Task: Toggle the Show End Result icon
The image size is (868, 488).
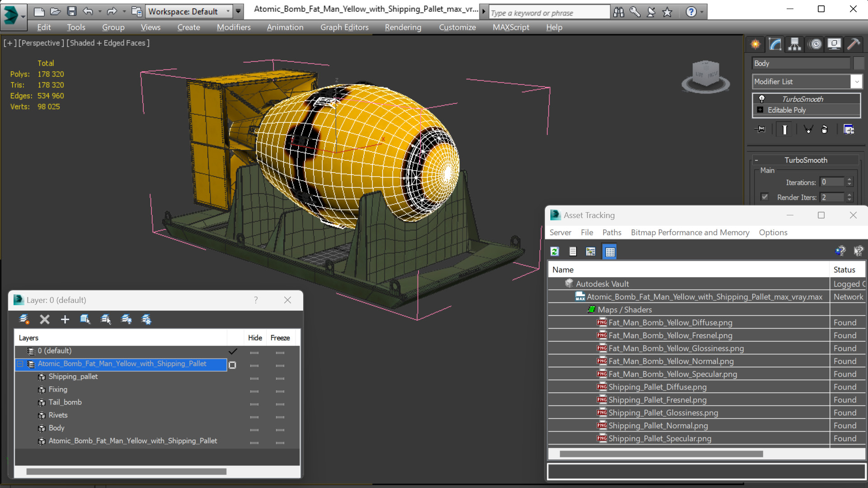Action: 784,130
